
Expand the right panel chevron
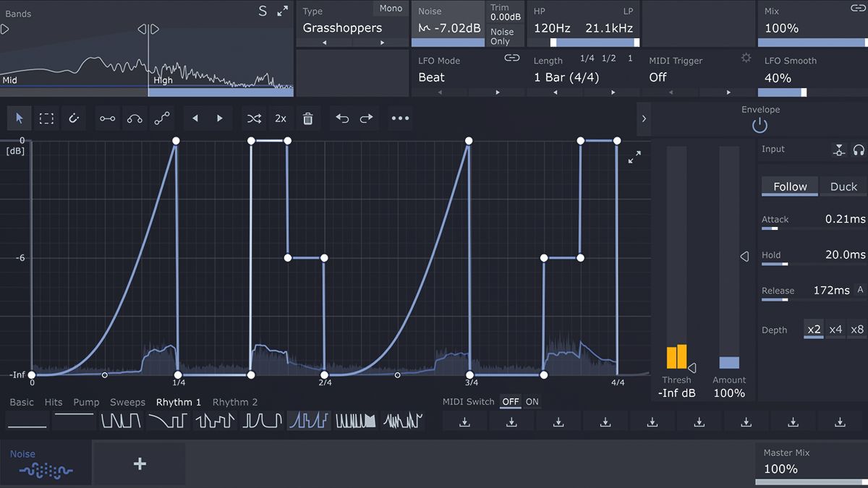tap(644, 119)
